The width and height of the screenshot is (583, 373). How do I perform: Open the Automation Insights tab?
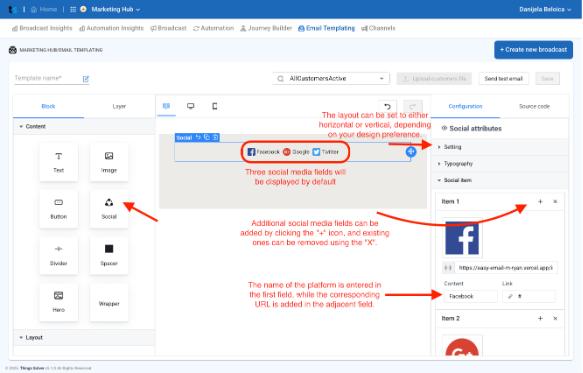click(x=111, y=28)
